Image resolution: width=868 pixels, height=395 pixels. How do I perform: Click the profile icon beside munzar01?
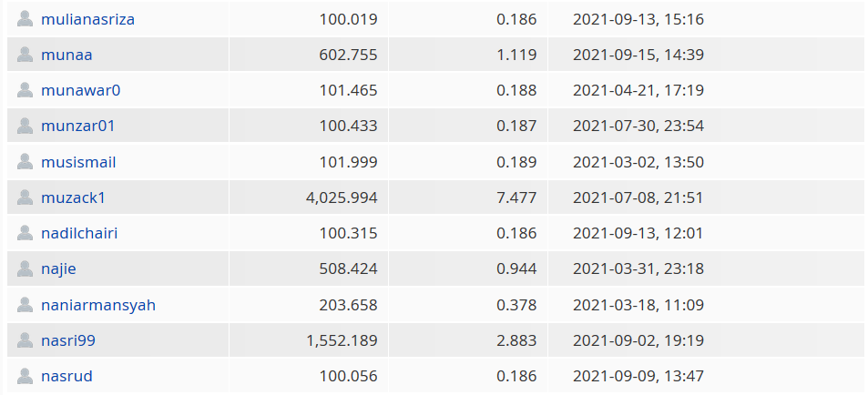(25, 126)
